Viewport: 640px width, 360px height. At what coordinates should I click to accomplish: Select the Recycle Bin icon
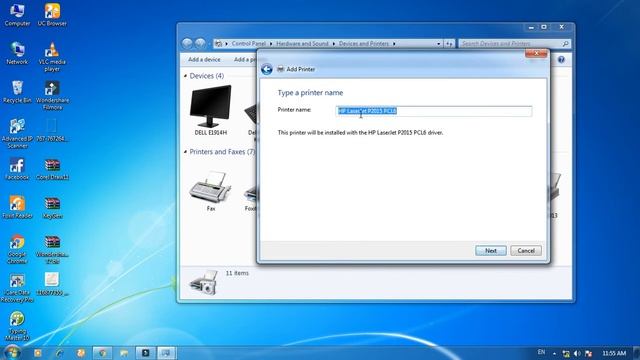(17, 92)
